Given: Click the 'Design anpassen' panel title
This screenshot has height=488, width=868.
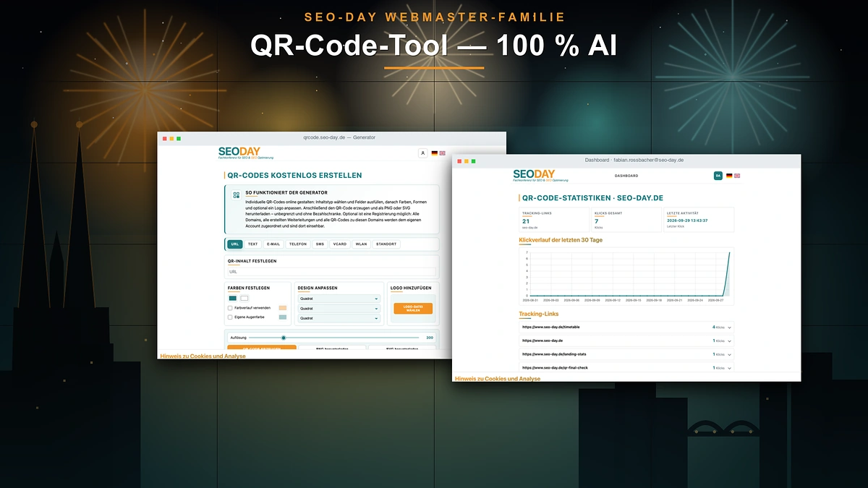Looking at the screenshot, I should coord(319,288).
